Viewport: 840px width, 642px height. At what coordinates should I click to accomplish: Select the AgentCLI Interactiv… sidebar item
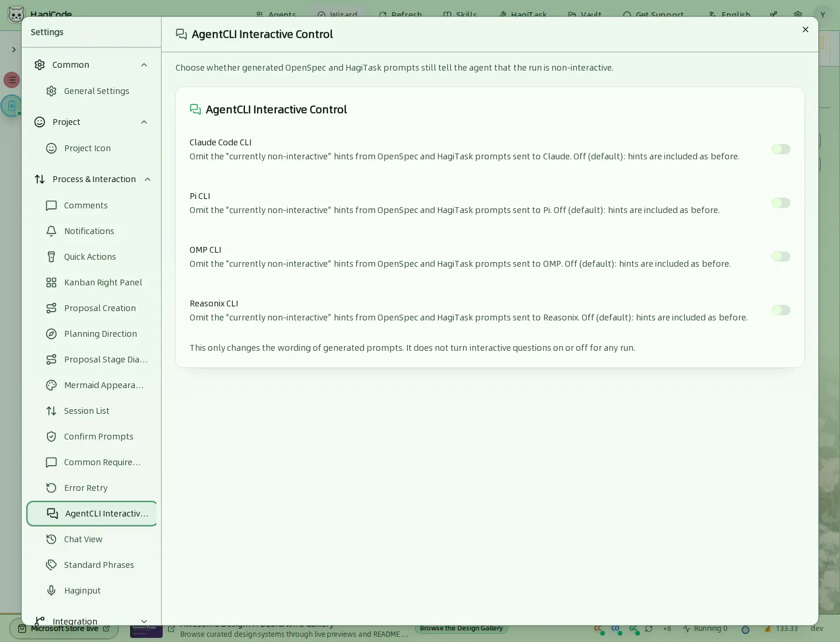click(92, 514)
